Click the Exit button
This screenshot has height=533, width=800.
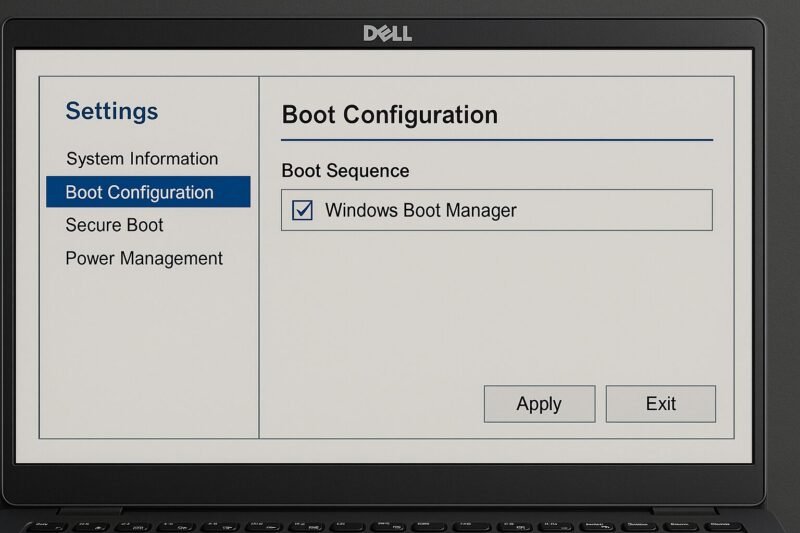[x=661, y=403]
